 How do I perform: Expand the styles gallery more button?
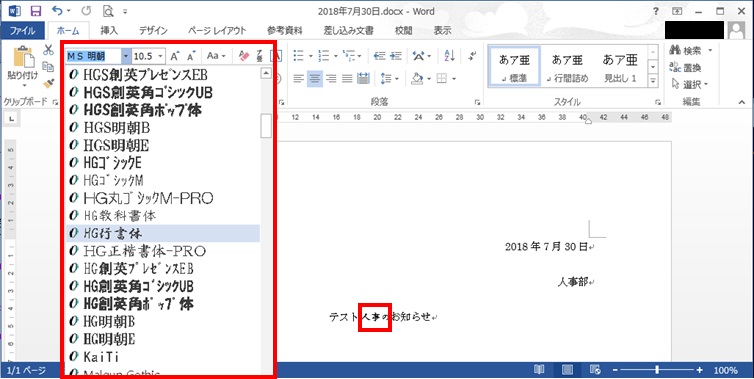(x=653, y=81)
